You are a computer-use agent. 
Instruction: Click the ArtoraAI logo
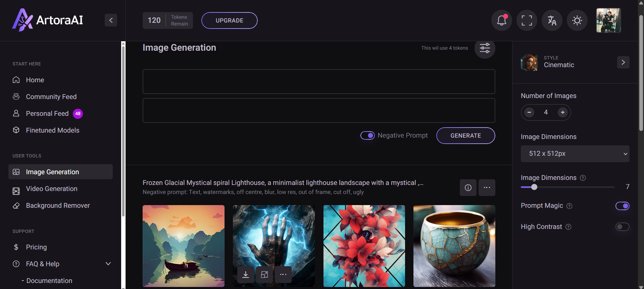point(47,20)
